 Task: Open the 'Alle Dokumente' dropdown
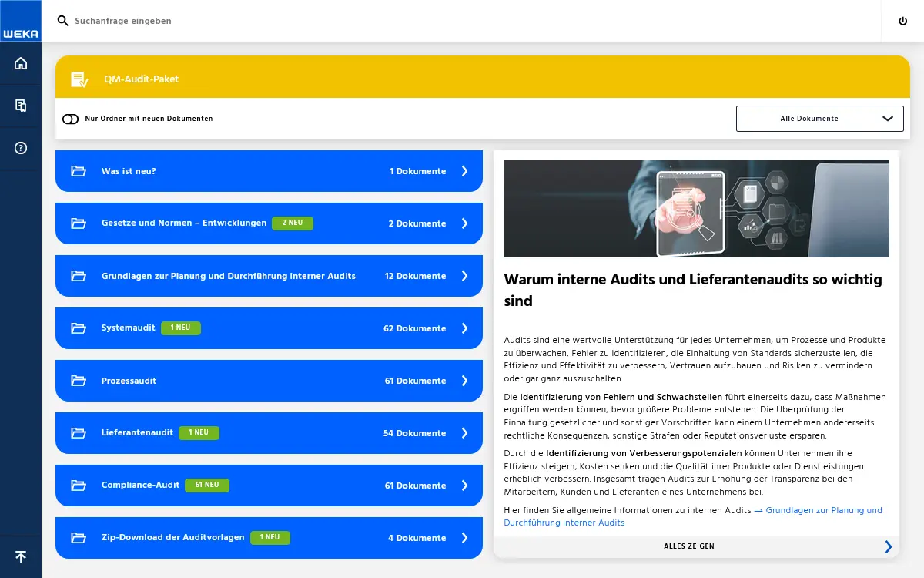point(819,119)
